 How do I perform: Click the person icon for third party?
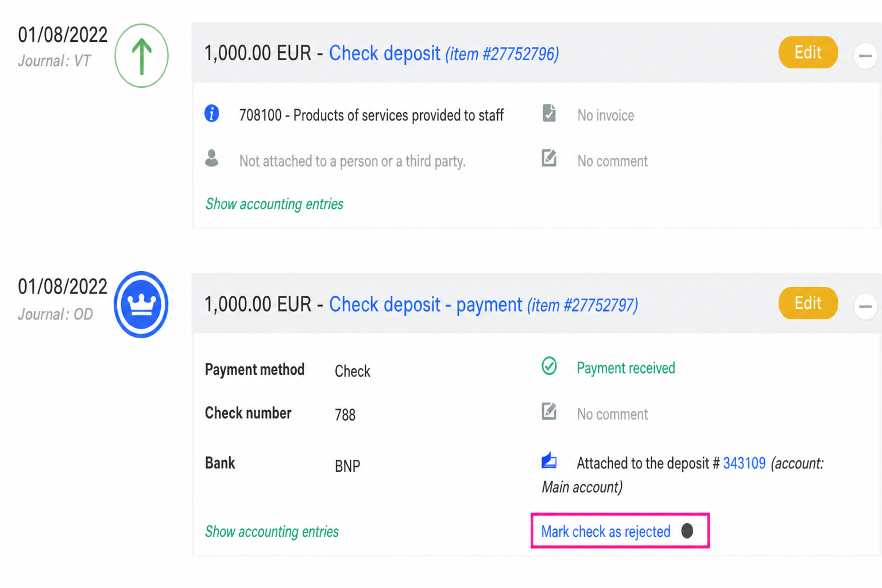click(x=212, y=158)
